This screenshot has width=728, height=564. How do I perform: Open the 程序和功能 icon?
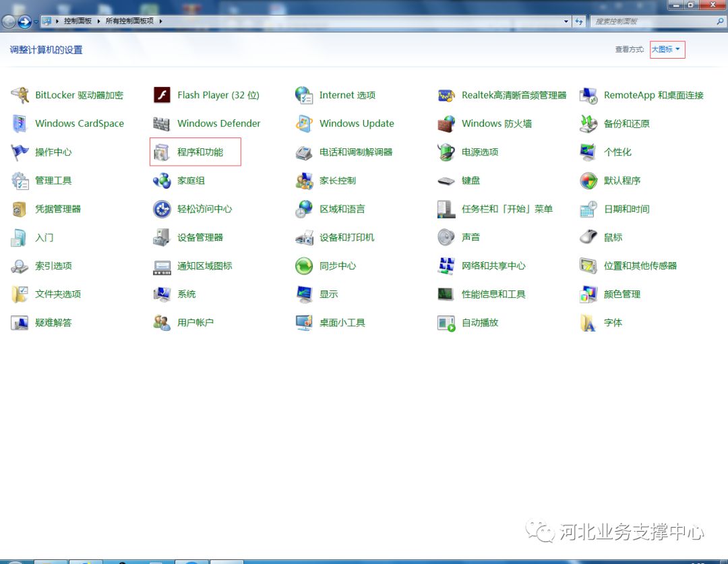pyautogui.click(x=162, y=152)
